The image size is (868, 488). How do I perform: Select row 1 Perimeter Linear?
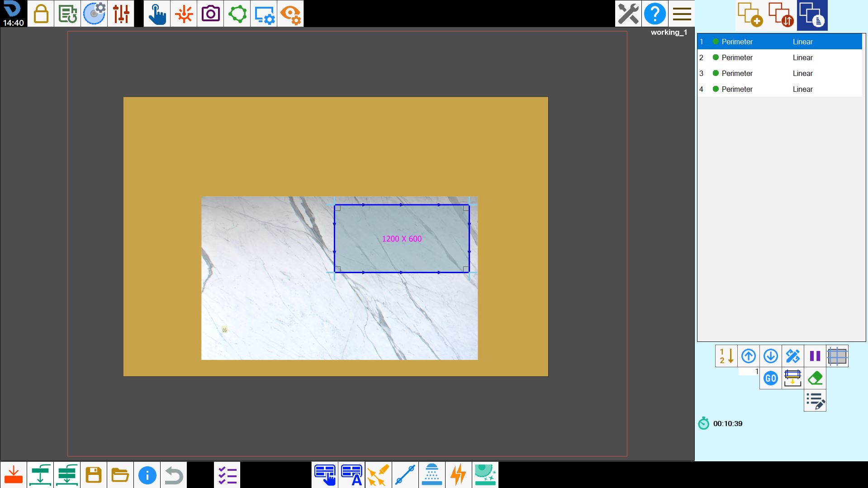point(779,42)
